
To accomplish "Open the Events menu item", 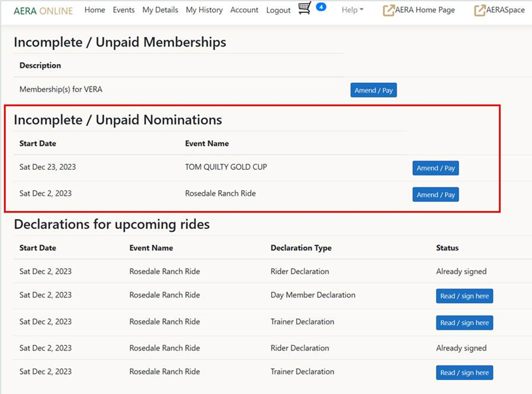I will pos(124,10).
